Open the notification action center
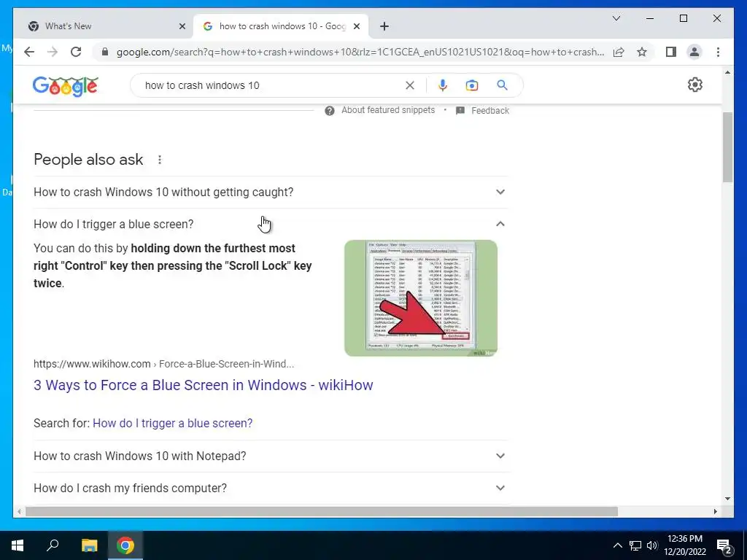The height and width of the screenshot is (560, 747). 724,545
